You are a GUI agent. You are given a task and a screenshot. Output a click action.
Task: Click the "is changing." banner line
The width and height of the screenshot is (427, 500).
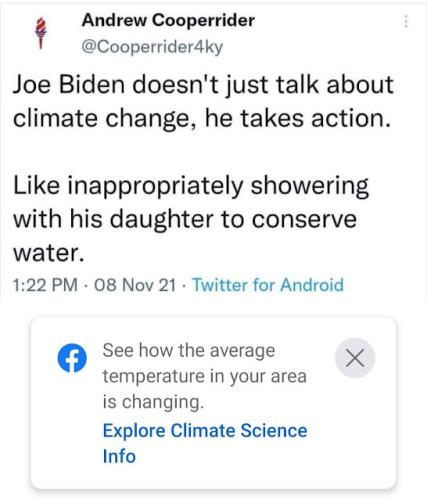point(153,402)
